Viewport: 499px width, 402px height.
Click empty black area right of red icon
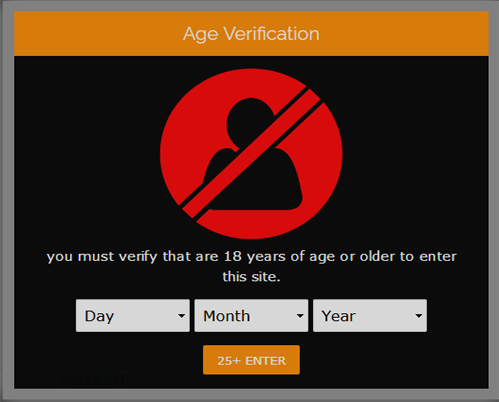pyautogui.click(x=417, y=153)
